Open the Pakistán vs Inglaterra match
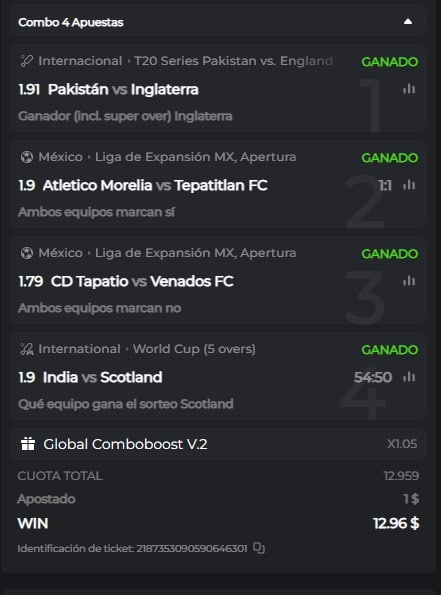Viewport: 441px width, 595px height. pos(123,90)
